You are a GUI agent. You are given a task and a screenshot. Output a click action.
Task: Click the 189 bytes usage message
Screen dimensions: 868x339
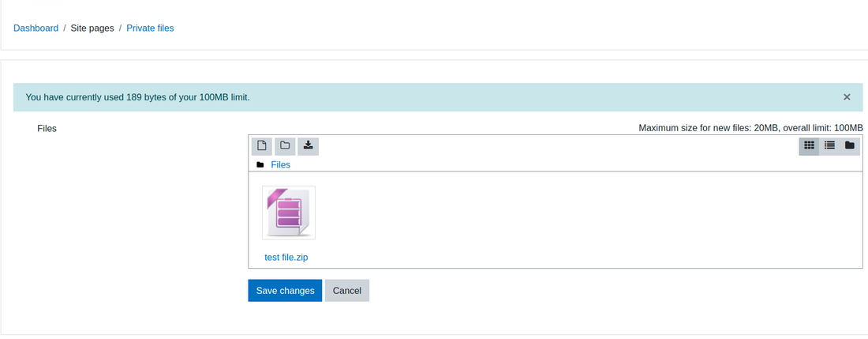click(x=138, y=97)
